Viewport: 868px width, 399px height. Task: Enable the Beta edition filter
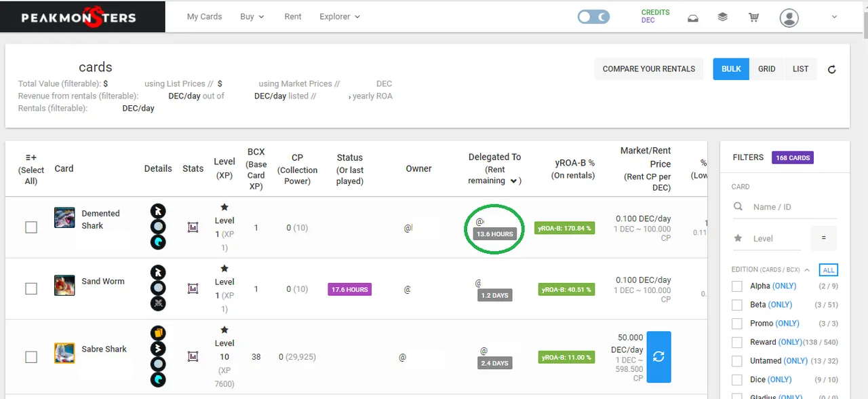pyautogui.click(x=737, y=305)
